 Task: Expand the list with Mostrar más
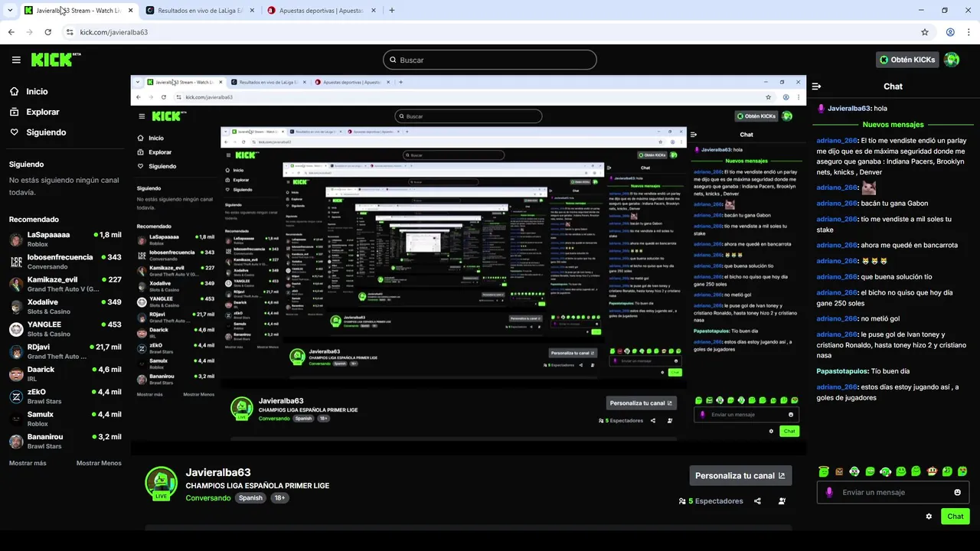[x=28, y=463]
